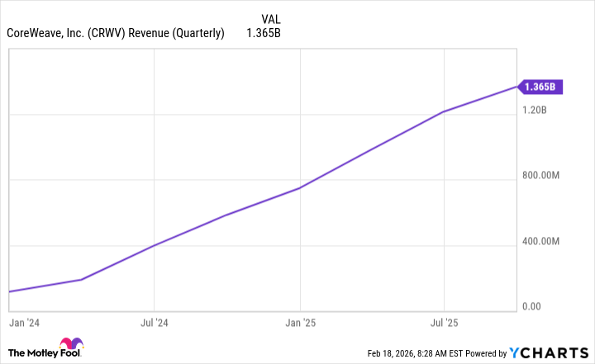The width and height of the screenshot is (595, 364).
Task: Click the VAL column header
Action: point(270,18)
